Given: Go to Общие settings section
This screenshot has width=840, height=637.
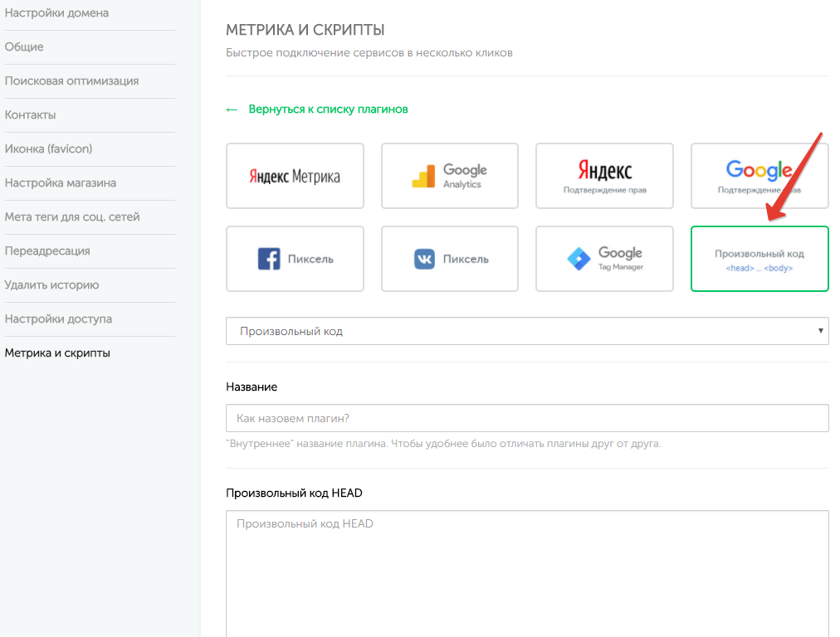Looking at the screenshot, I should point(24,47).
